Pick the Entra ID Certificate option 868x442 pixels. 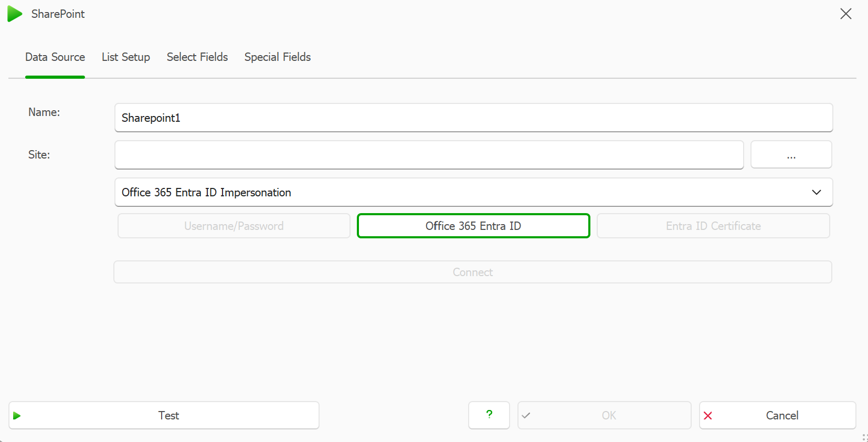pos(713,226)
